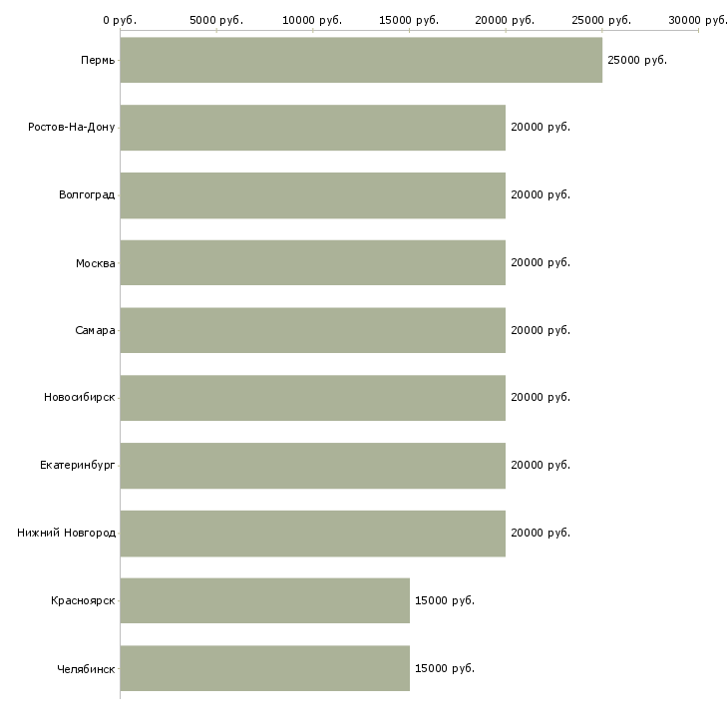728x728 pixels.
Task: Click the Челябинск city label
Action: [86, 668]
